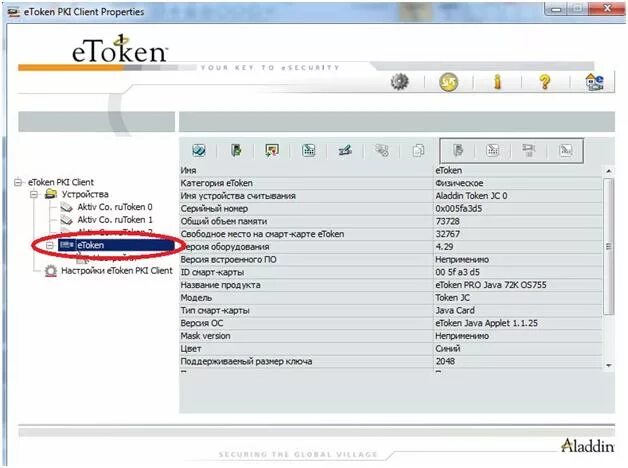Click the Java Card value
This screenshot has width=628, height=468.
455,311
